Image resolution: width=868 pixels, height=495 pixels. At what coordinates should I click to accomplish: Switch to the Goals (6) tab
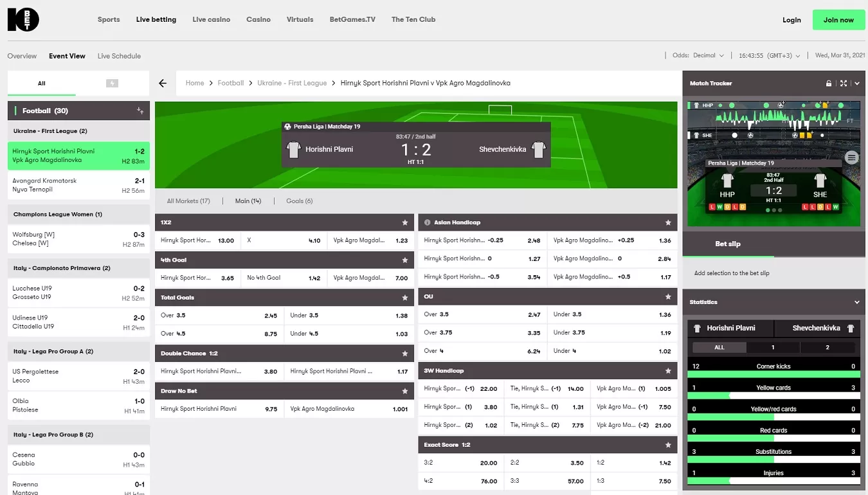coord(299,201)
